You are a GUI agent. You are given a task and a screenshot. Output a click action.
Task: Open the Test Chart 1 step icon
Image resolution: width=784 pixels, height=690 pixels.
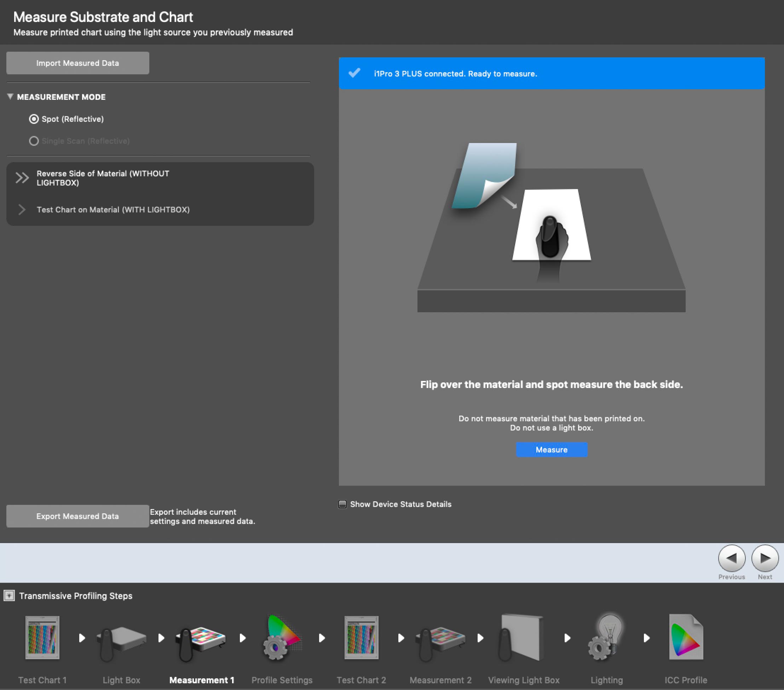point(42,637)
